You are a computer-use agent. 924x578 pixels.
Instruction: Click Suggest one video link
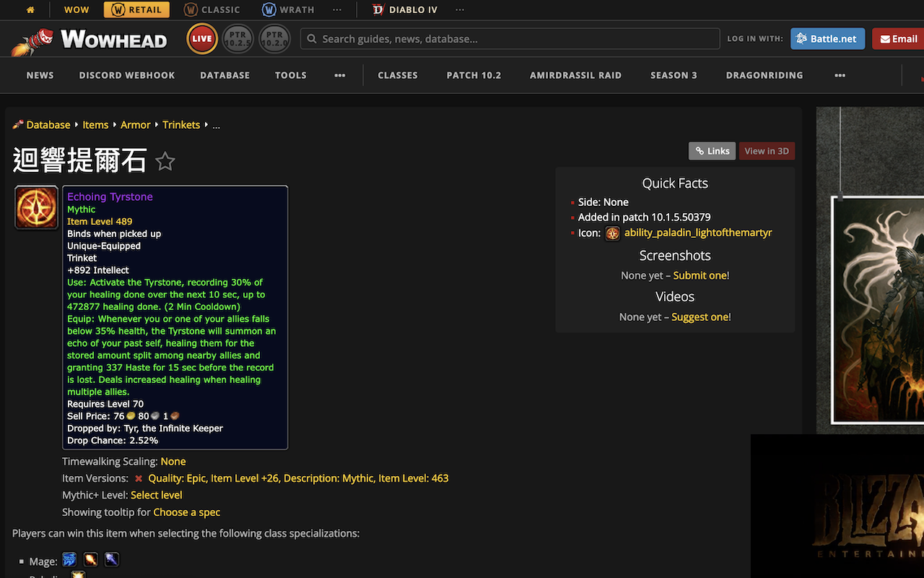click(699, 317)
